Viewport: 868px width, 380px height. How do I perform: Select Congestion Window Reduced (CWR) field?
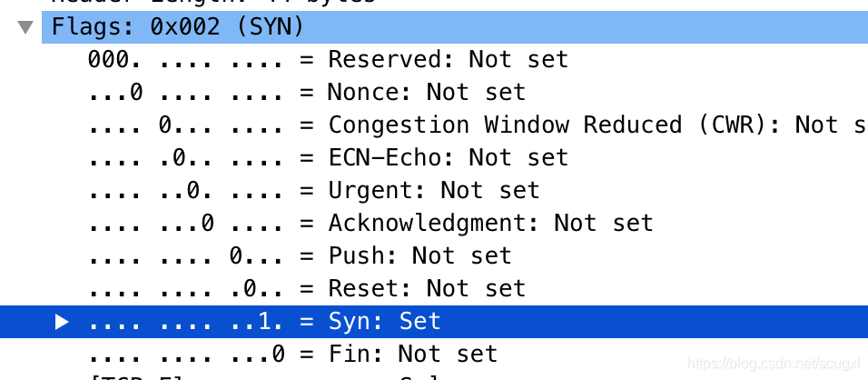click(x=478, y=125)
